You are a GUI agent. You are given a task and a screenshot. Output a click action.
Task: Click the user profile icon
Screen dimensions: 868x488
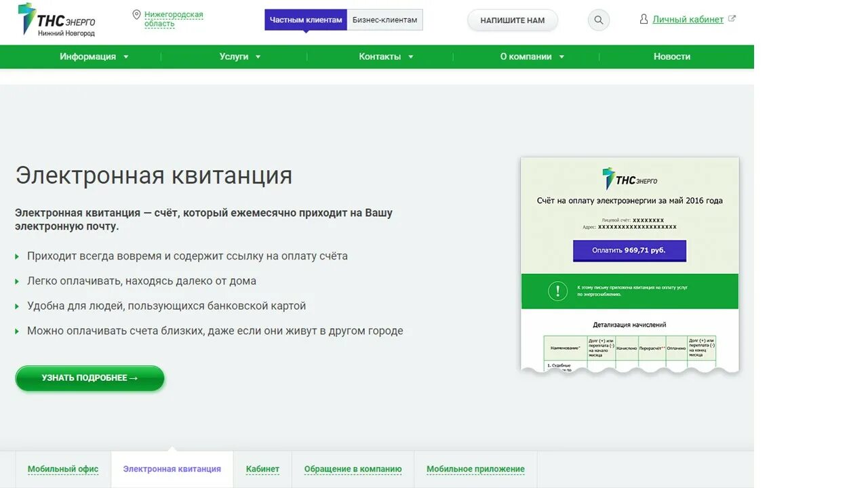click(644, 19)
